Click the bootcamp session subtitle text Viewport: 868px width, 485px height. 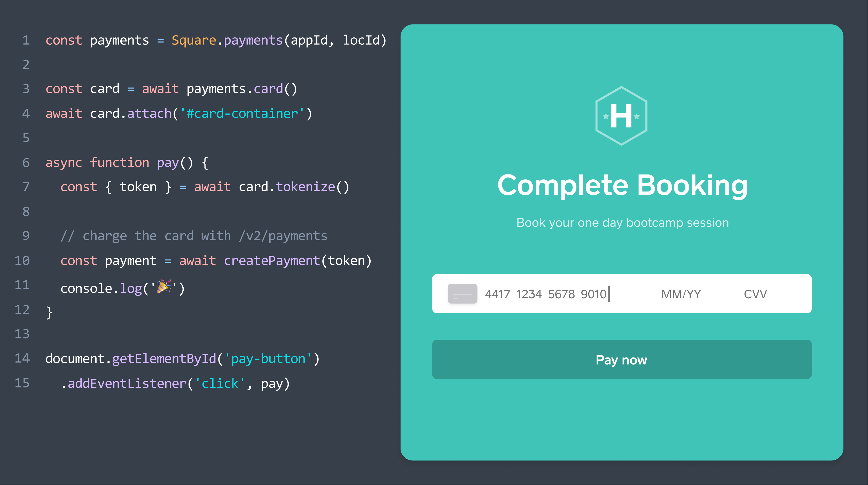click(622, 223)
